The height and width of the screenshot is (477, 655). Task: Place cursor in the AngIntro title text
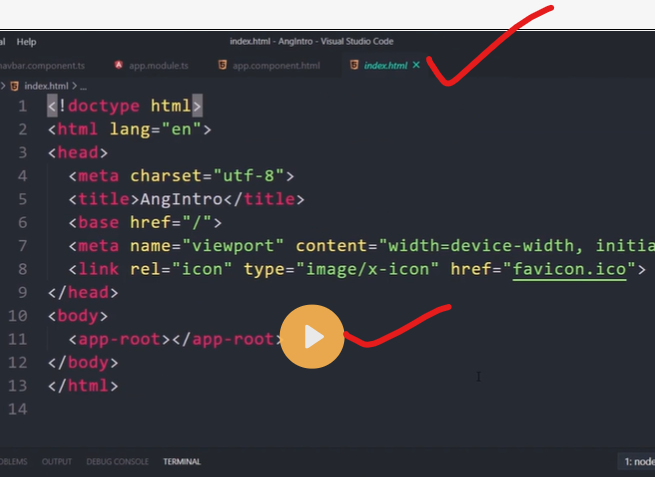click(x=174, y=199)
